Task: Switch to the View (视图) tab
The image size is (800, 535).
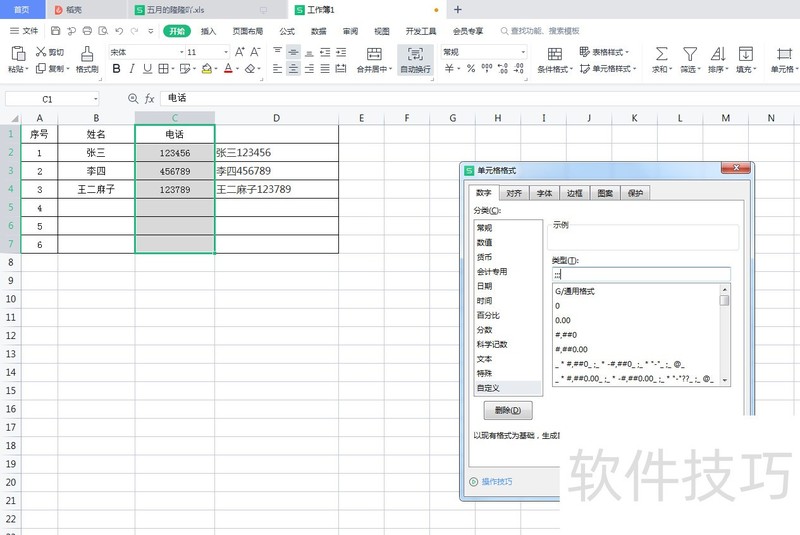Action: tap(382, 31)
